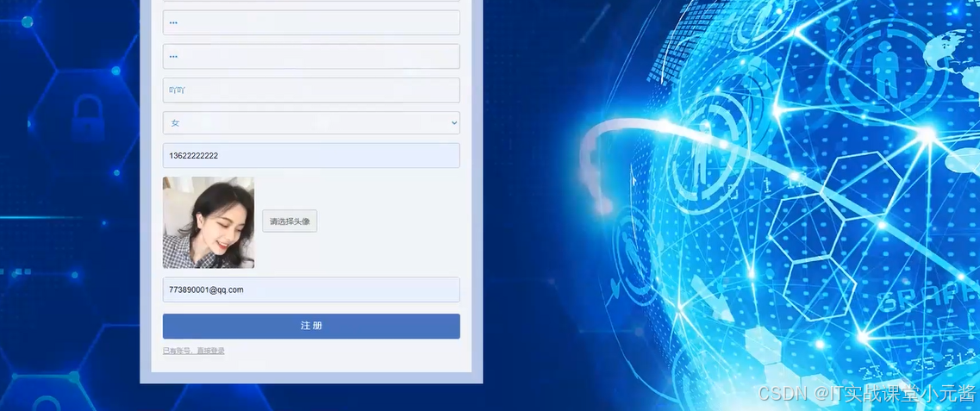Click the uploaded avatar photo preview

pos(209,222)
